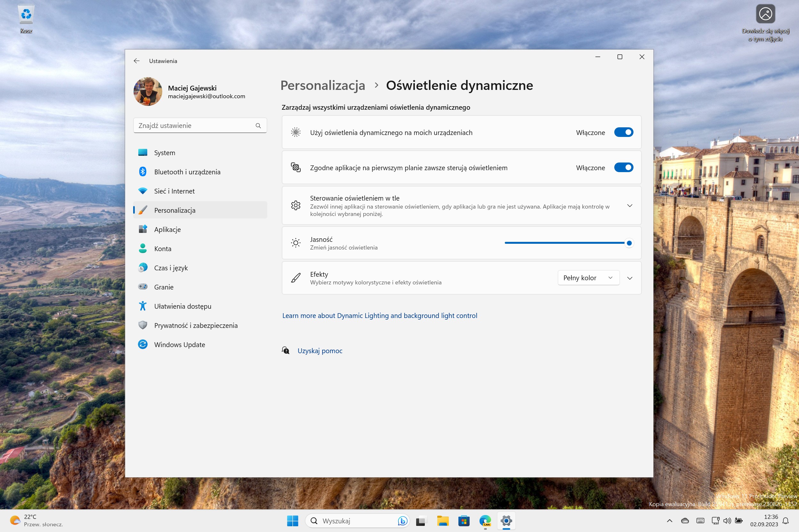Click the user avatar photo
799x532 pixels.
pyautogui.click(x=148, y=91)
